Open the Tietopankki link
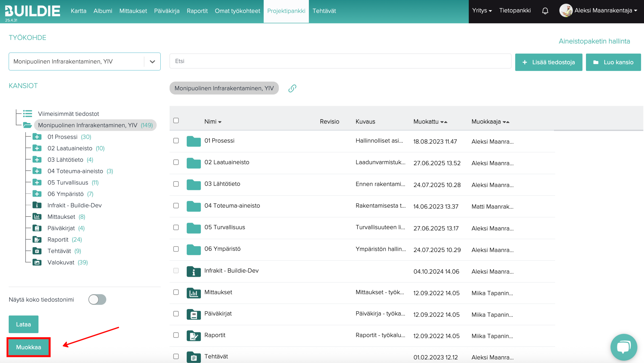This screenshot has width=644, height=363. 515,10
